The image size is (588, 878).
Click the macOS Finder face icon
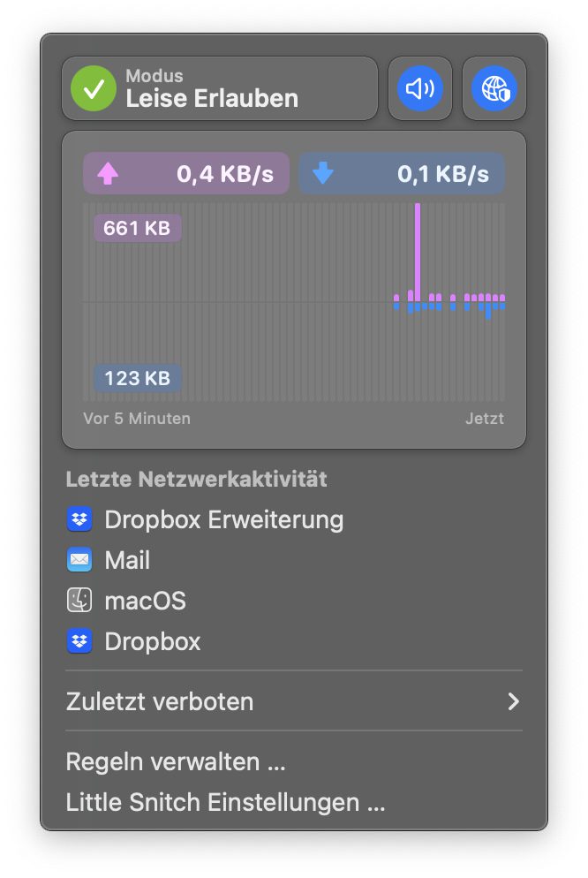[79, 601]
